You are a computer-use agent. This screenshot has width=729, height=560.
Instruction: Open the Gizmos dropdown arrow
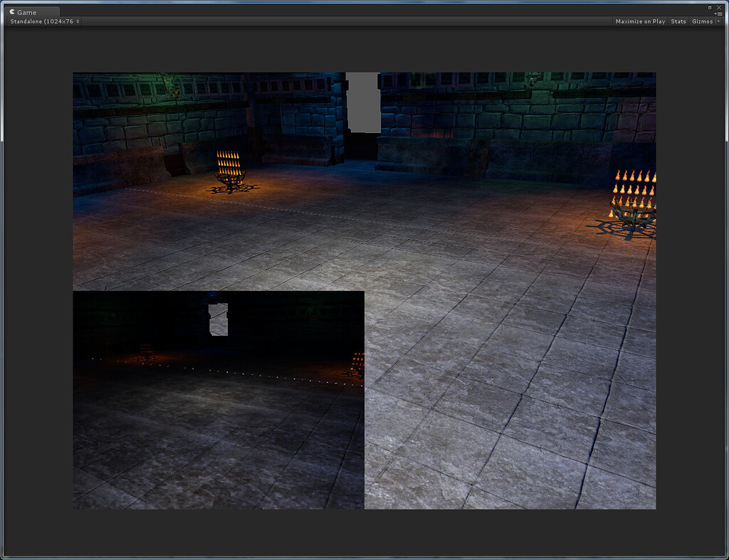(x=717, y=21)
